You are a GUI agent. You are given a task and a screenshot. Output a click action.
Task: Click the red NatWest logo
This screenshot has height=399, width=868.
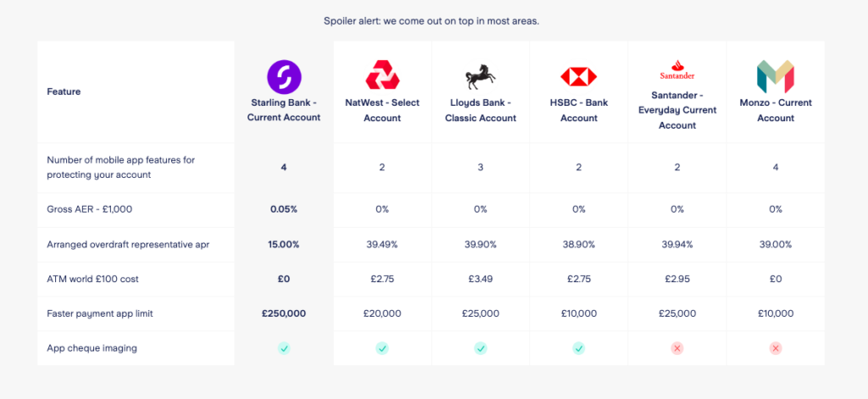point(382,75)
